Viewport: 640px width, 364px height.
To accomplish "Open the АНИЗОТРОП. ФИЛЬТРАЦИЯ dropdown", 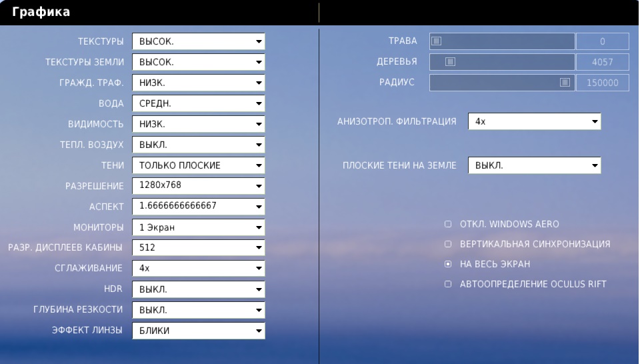I will 534,121.
